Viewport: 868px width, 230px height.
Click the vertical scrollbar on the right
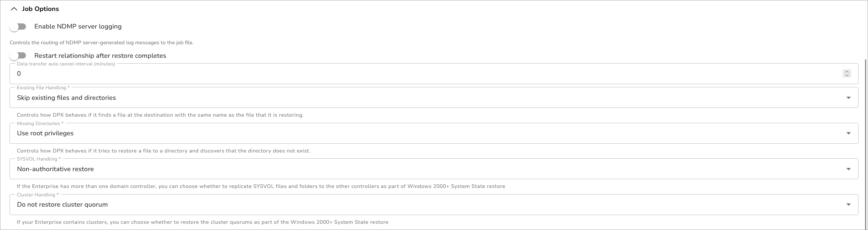pyautogui.click(x=865, y=143)
